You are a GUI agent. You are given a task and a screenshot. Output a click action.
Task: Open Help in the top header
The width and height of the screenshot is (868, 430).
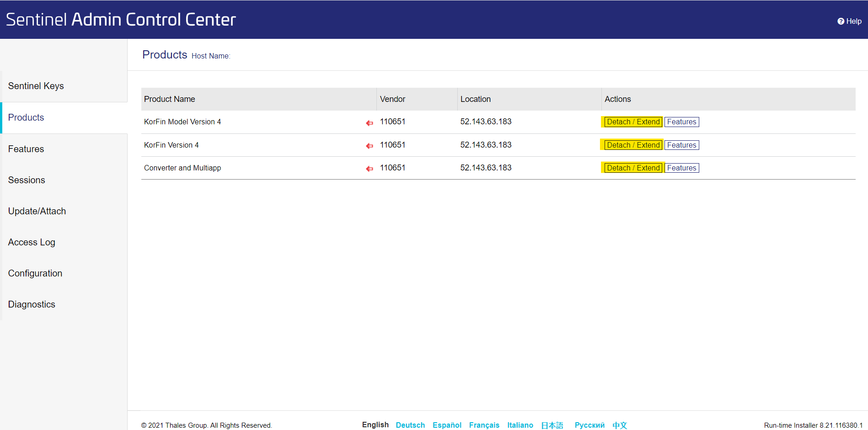[849, 21]
